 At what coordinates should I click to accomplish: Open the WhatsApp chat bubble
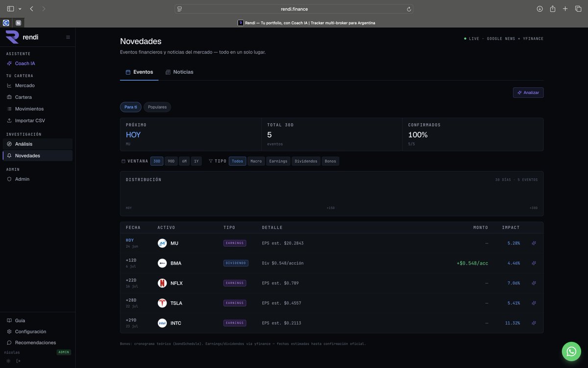[571, 351]
